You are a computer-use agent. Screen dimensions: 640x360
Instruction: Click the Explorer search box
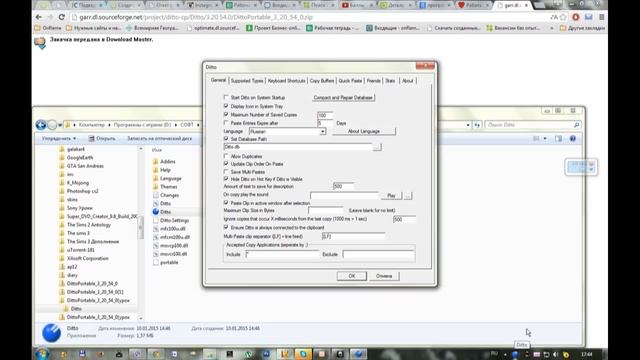(x=533, y=124)
